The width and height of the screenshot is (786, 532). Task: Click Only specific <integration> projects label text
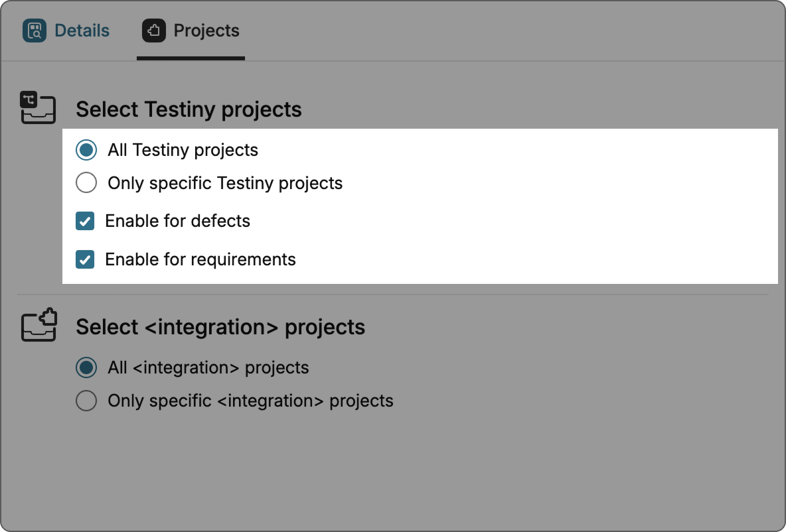coord(250,401)
